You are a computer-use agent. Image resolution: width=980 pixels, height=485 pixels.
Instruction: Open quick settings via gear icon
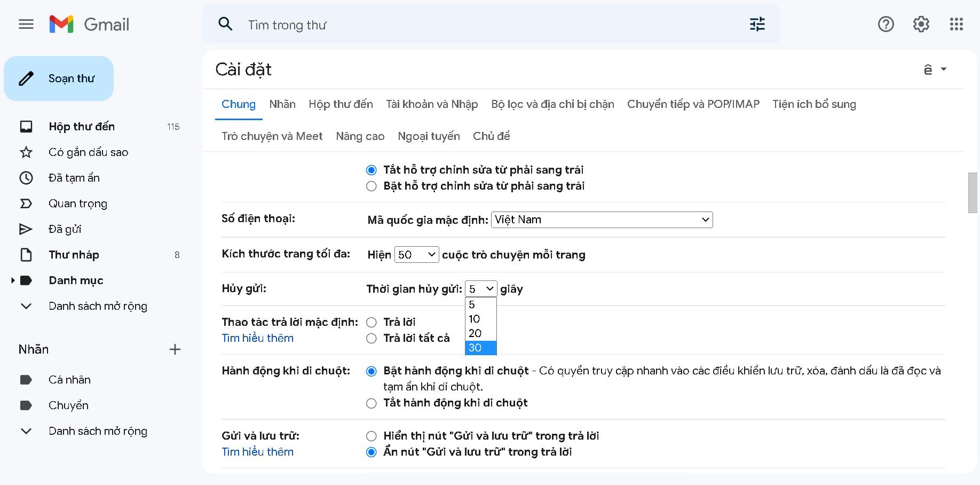(921, 24)
